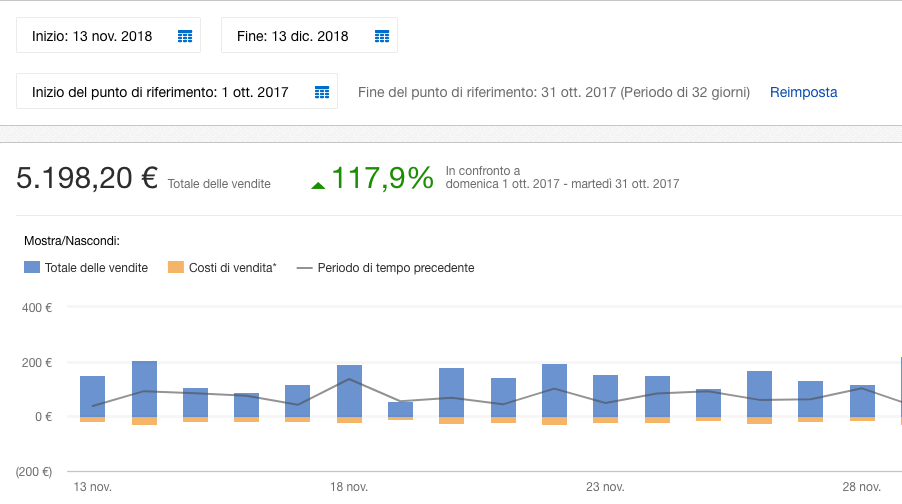Open Inizio del punto di riferimento picker
The height and width of the screenshot is (504, 902).
[x=160, y=92]
